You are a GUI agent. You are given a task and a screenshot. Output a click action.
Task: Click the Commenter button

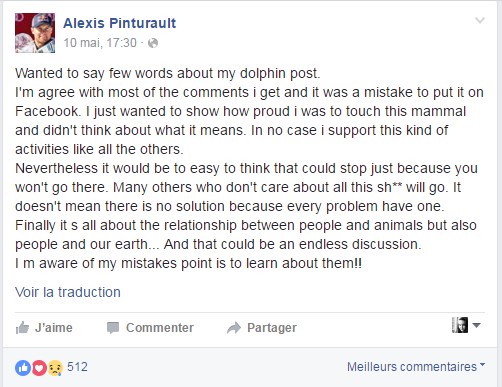pyautogui.click(x=150, y=328)
